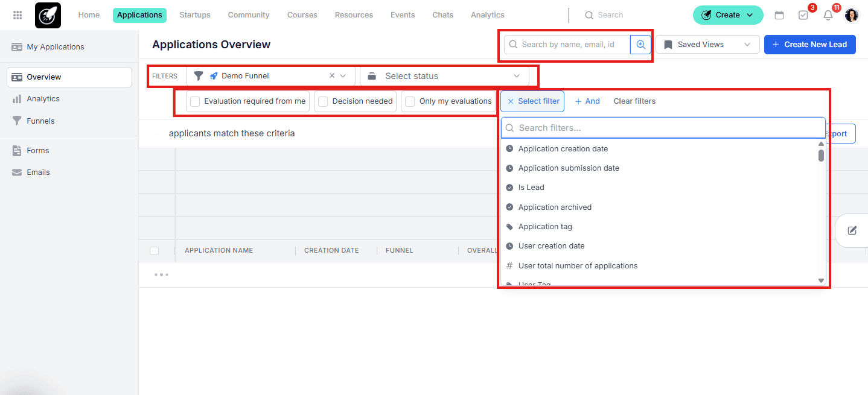Open the Courses tab
868x395 pixels.
[302, 15]
